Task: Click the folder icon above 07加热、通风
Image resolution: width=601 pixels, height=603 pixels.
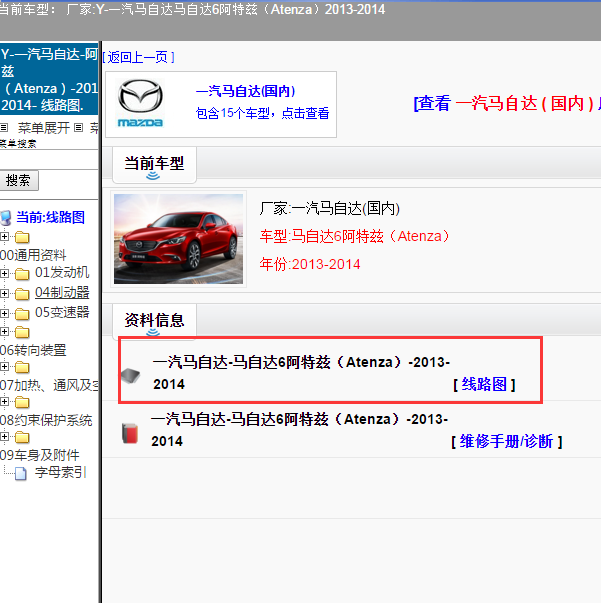Action: pyautogui.click(x=22, y=367)
